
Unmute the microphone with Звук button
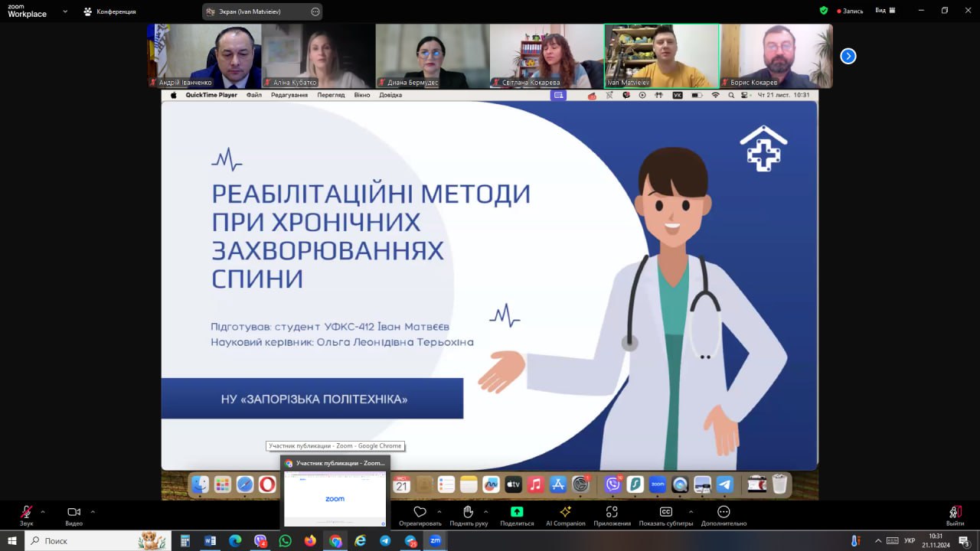coord(27,513)
